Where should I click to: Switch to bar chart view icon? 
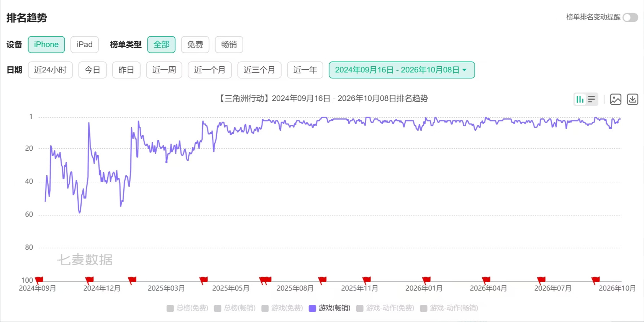click(x=580, y=99)
